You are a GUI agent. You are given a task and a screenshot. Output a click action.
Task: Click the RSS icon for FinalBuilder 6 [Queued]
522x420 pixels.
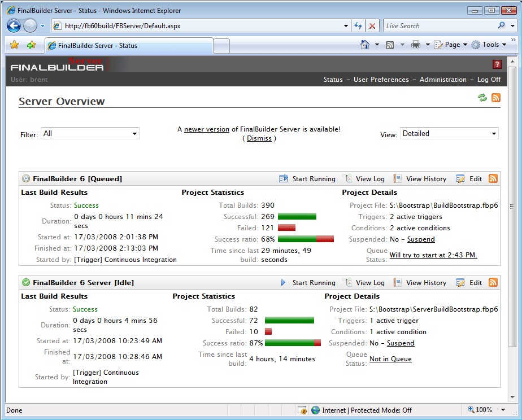(493, 178)
